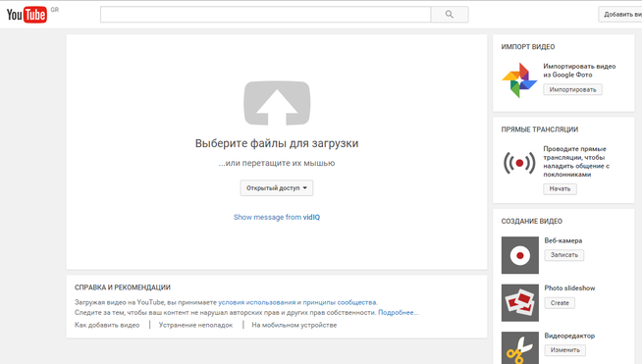Click Выберите файлы для загрузки text
The height and width of the screenshot is (364, 642).
pyautogui.click(x=277, y=143)
